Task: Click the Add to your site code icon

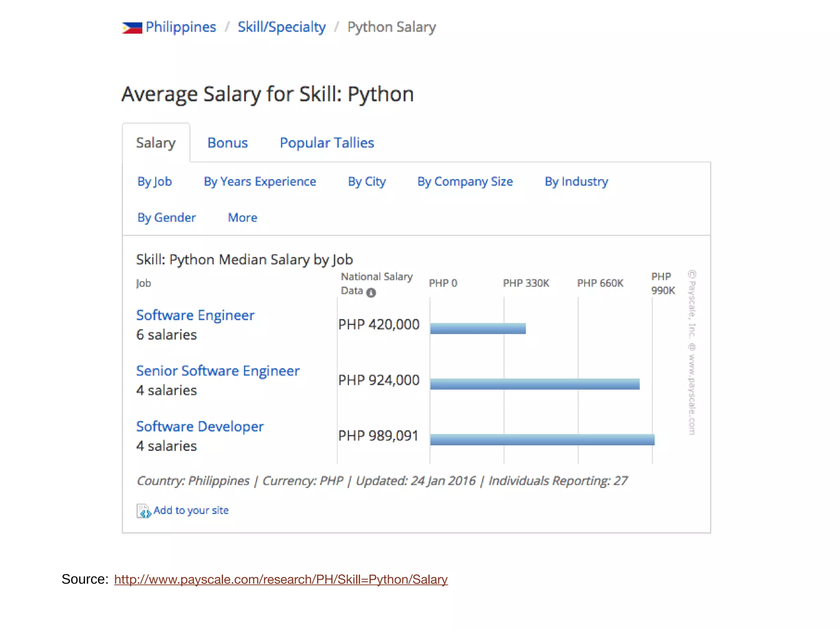Action: click(144, 511)
